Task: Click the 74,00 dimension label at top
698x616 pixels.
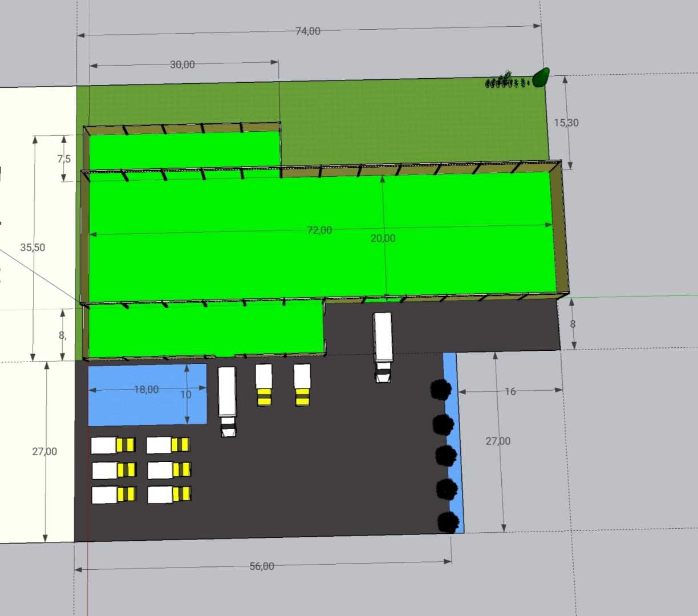Action: tap(308, 31)
